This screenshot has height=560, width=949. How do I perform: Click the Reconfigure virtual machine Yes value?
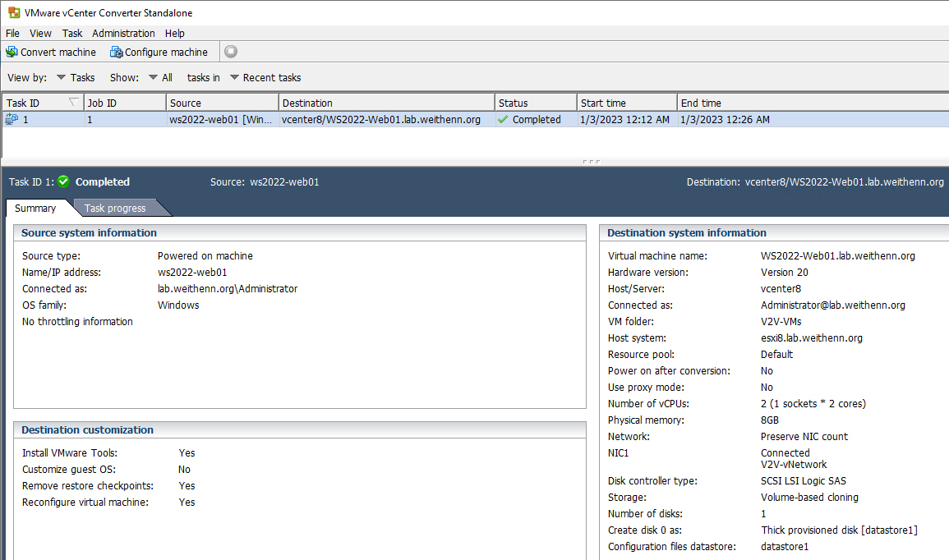pos(187,502)
